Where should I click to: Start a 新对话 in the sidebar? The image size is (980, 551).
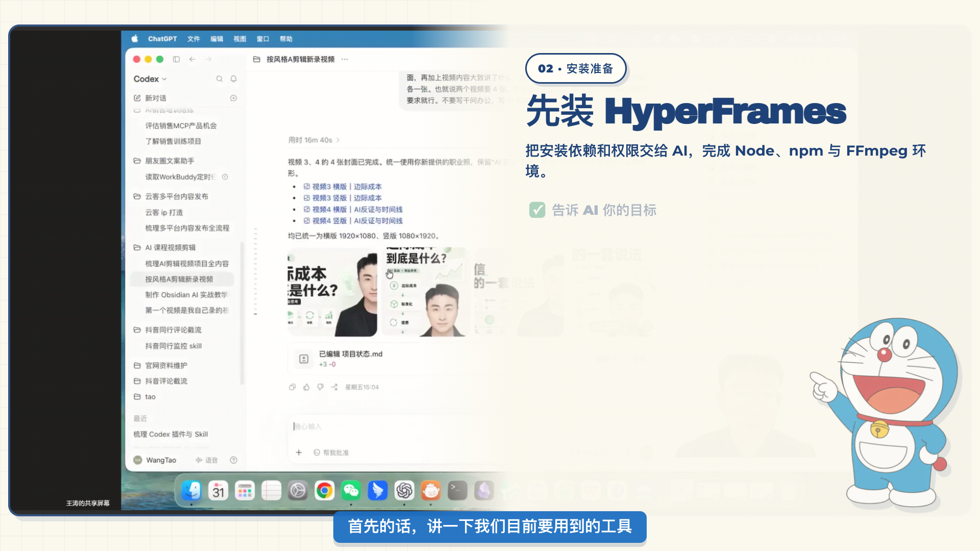click(156, 98)
